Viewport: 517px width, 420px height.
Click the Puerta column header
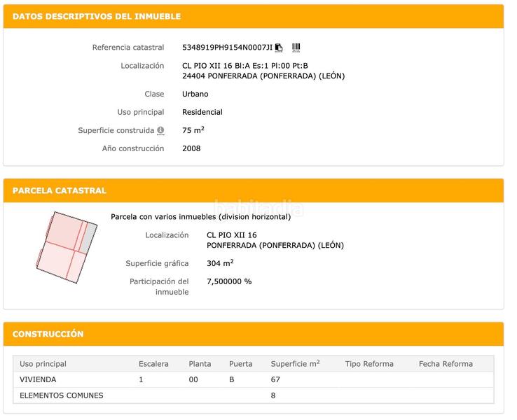(x=241, y=364)
